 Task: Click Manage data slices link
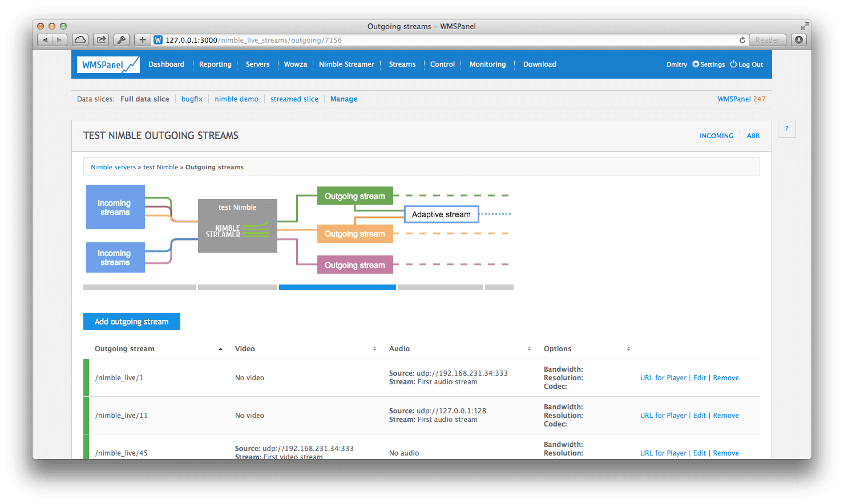pyautogui.click(x=344, y=99)
